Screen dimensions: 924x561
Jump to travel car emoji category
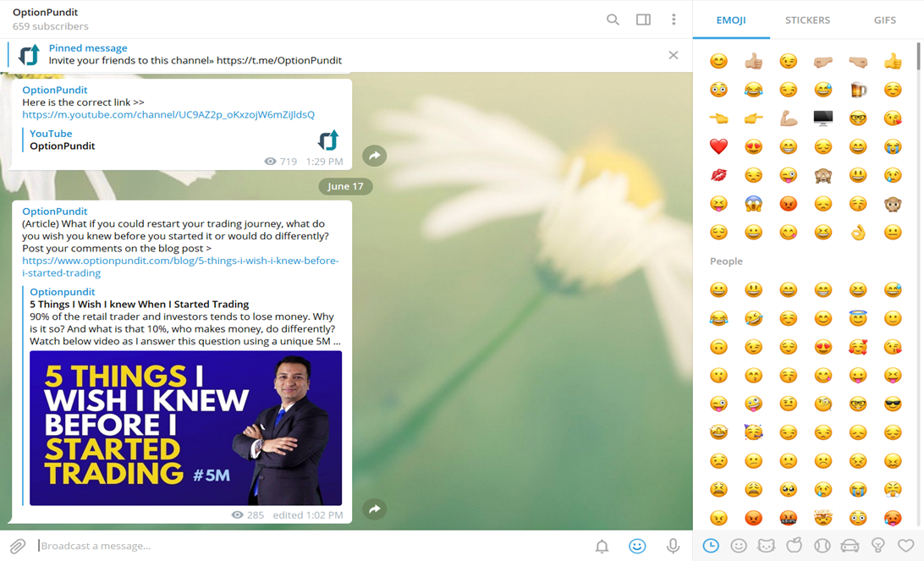click(850, 546)
